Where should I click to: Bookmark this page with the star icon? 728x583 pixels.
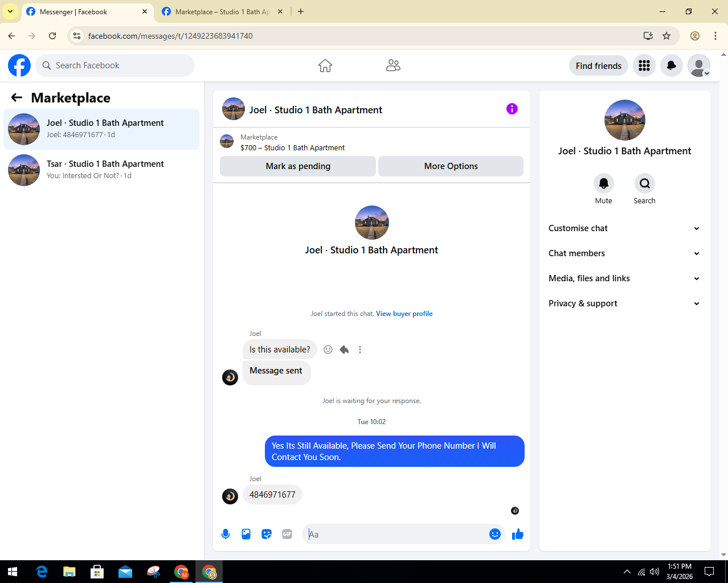point(666,36)
